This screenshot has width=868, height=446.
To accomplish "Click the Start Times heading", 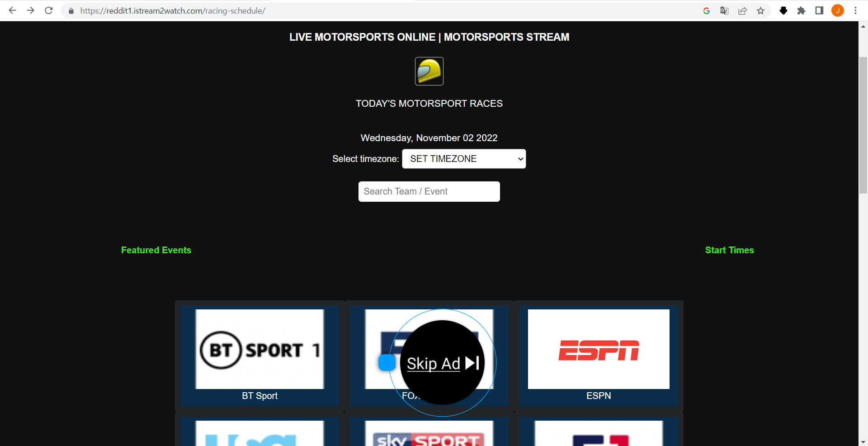I will click(729, 250).
